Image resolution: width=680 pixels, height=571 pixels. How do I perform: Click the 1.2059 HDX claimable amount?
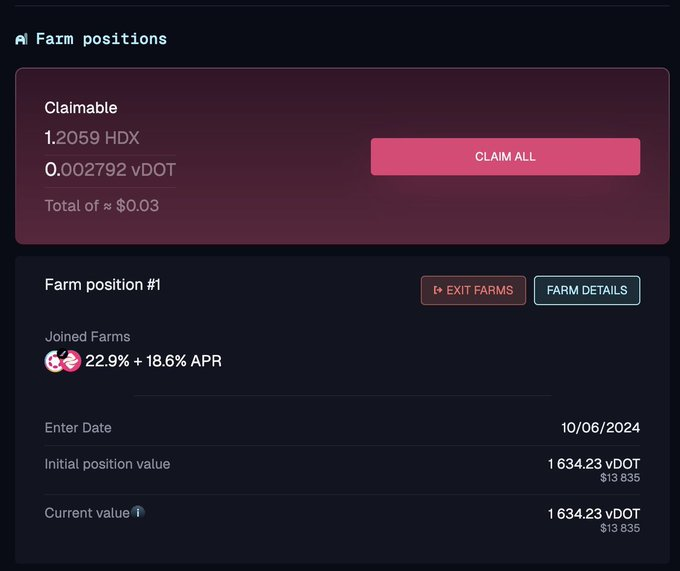(x=92, y=138)
